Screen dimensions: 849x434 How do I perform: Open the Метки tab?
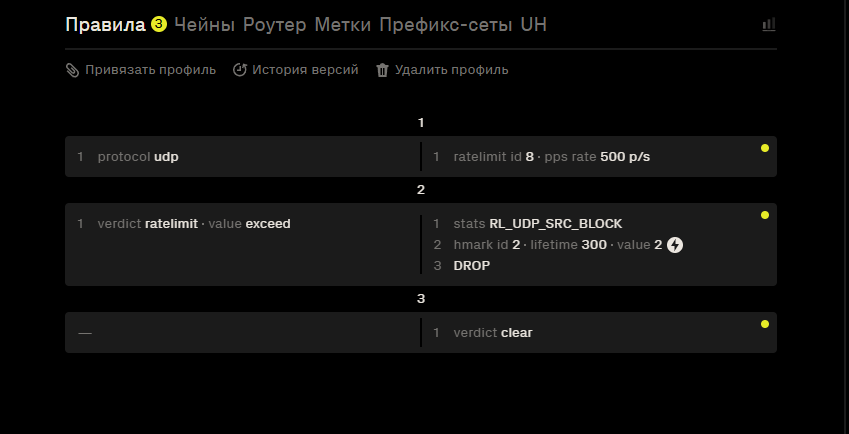point(343,25)
